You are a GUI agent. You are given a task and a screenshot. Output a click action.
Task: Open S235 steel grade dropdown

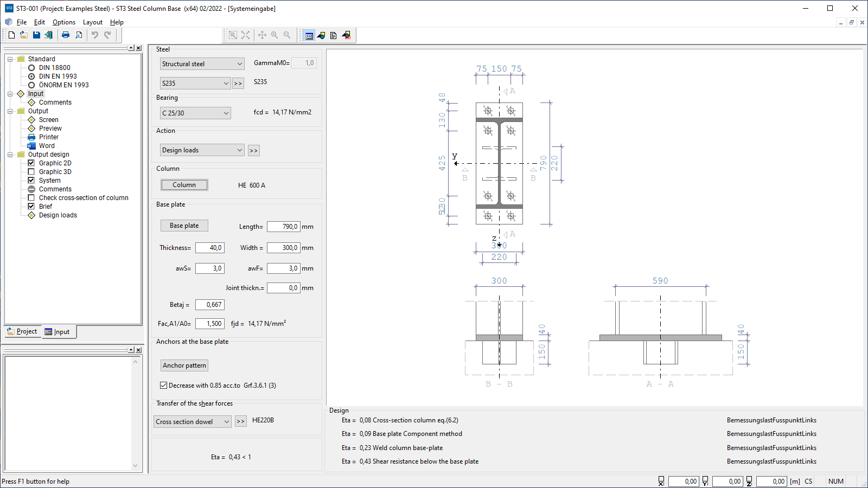(x=195, y=84)
